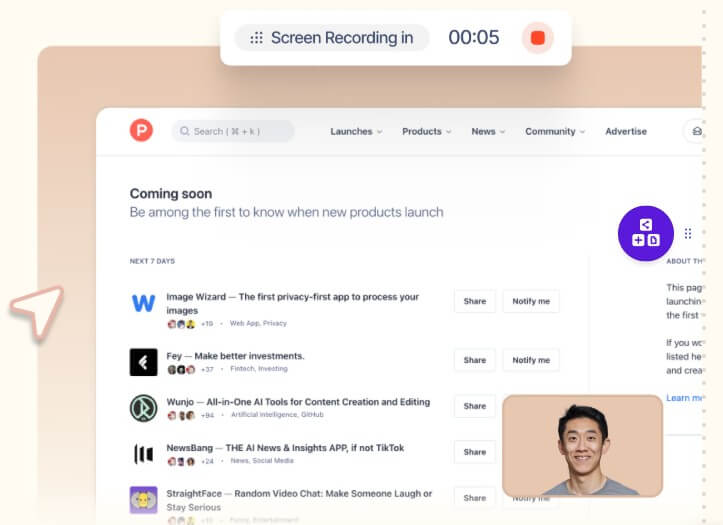Share the Fey product
723x525 pixels.
coord(474,360)
